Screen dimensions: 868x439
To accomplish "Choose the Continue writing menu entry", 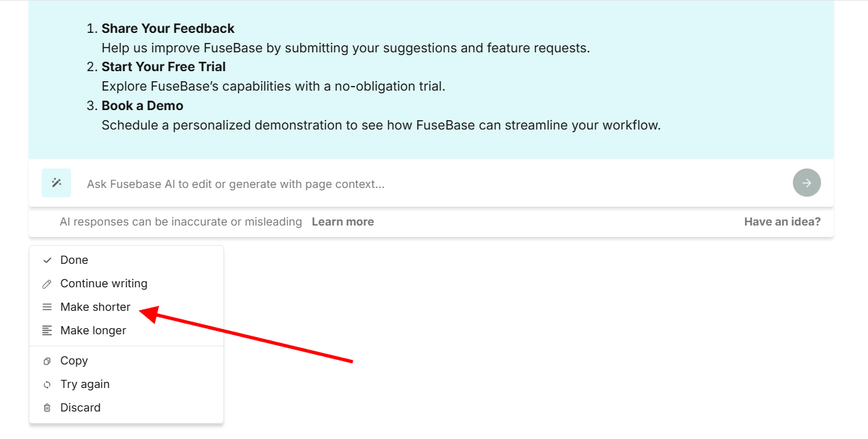I will click(x=104, y=283).
